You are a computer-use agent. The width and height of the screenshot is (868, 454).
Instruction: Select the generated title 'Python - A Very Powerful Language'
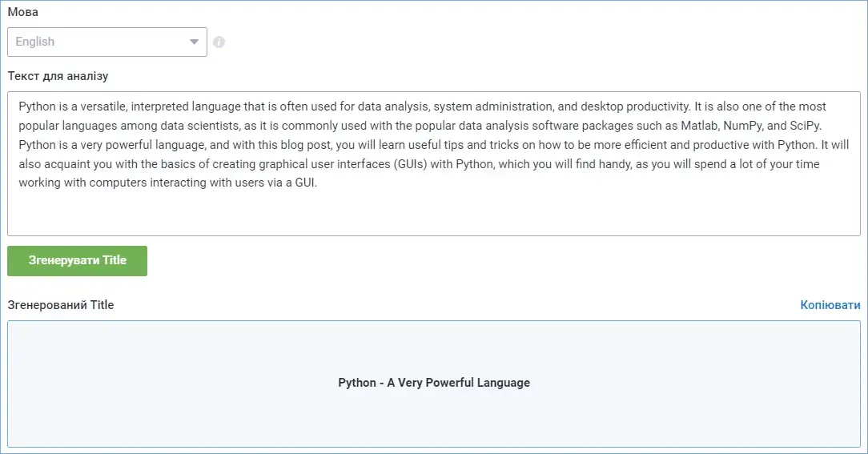[x=434, y=383]
